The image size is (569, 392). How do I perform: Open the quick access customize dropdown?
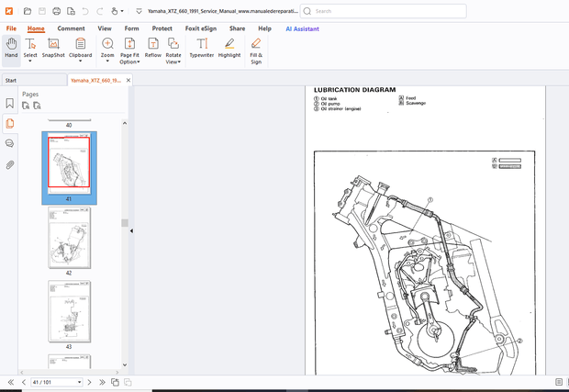click(139, 11)
